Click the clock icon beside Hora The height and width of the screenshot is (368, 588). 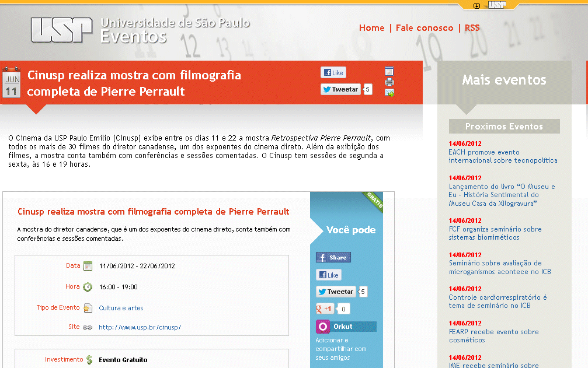click(x=88, y=287)
